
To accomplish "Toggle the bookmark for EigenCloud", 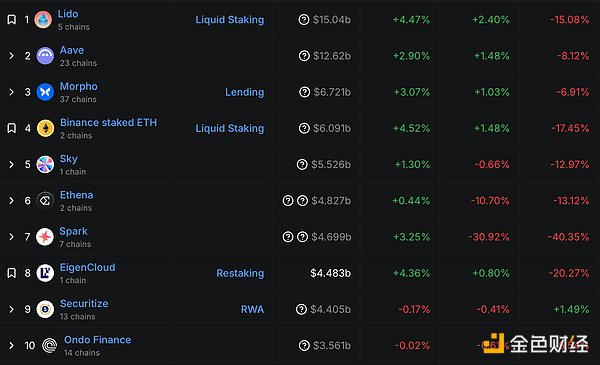I will click(11, 273).
